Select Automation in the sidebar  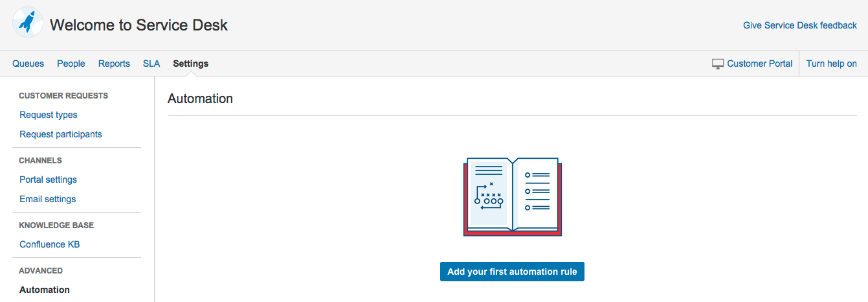[x=45, y=290]
